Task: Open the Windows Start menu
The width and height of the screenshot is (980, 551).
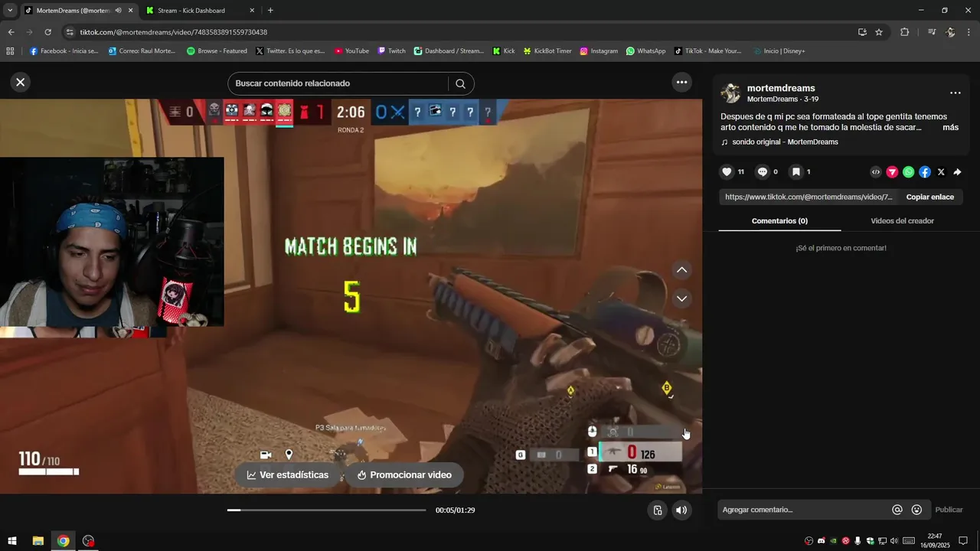Action: click(12, 541)
